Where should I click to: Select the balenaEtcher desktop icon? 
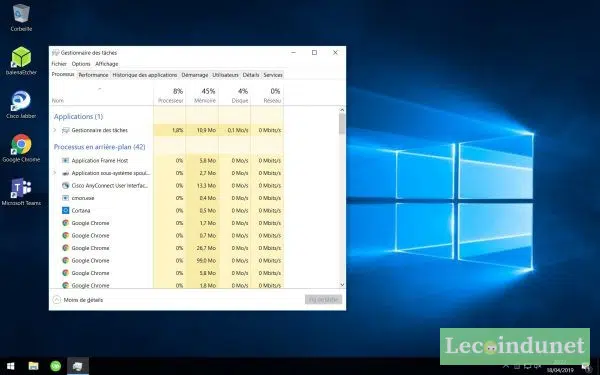[x=21, y=60]
